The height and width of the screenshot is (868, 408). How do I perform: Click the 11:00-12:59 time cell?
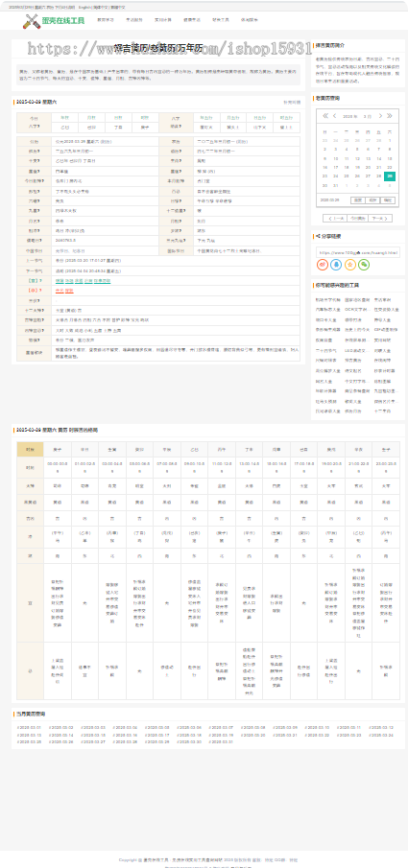click(x=222, y=468)
